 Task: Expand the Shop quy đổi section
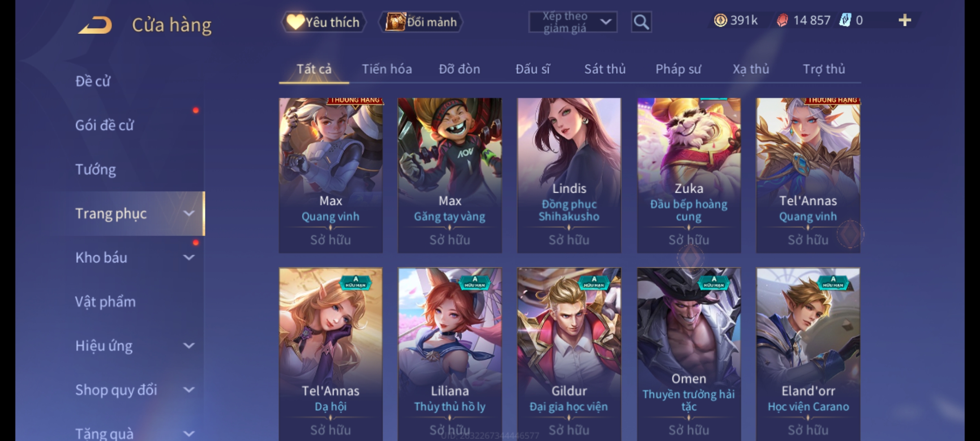189,390
